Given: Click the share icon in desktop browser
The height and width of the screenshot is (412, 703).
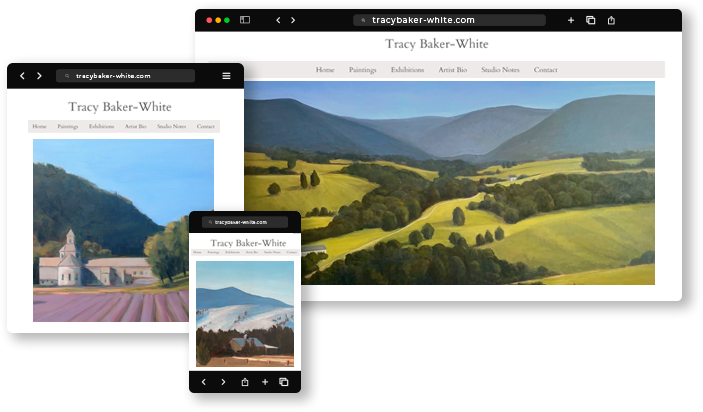Looking at the screenshot, I should point(611,20).
